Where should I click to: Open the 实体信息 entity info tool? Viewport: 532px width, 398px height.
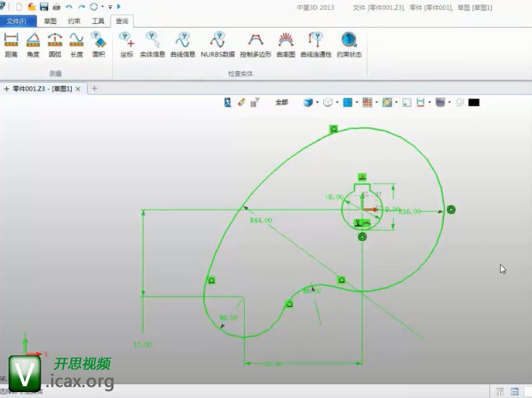152,45
